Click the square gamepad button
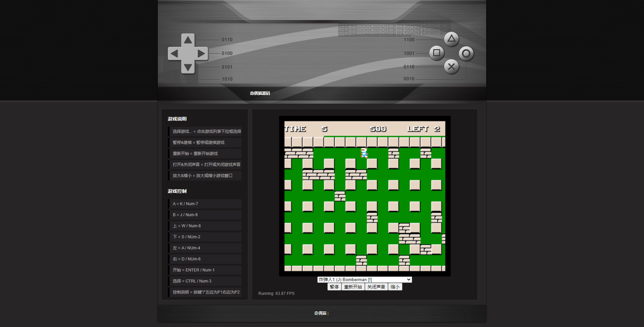 tap(437, 53)
